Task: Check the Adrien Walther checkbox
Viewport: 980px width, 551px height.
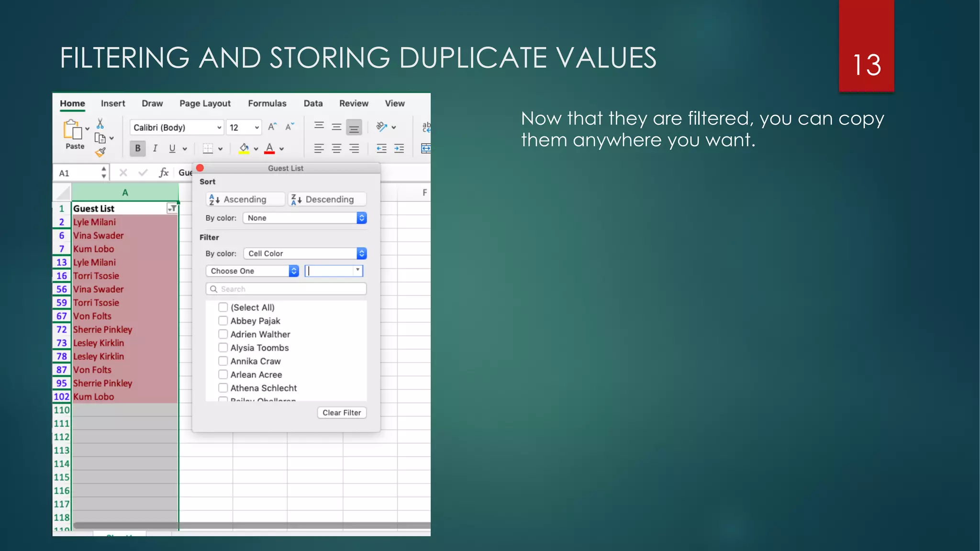Action: pos(223,334)
